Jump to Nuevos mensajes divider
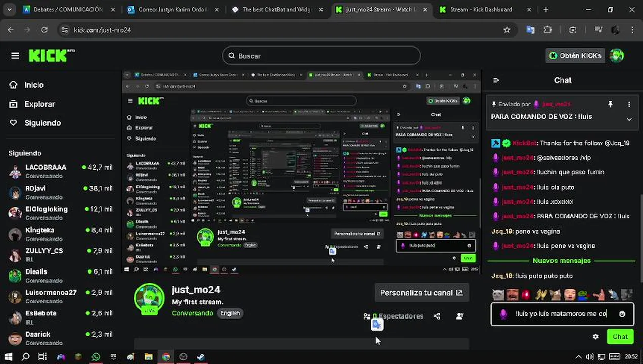 point(562,261)
